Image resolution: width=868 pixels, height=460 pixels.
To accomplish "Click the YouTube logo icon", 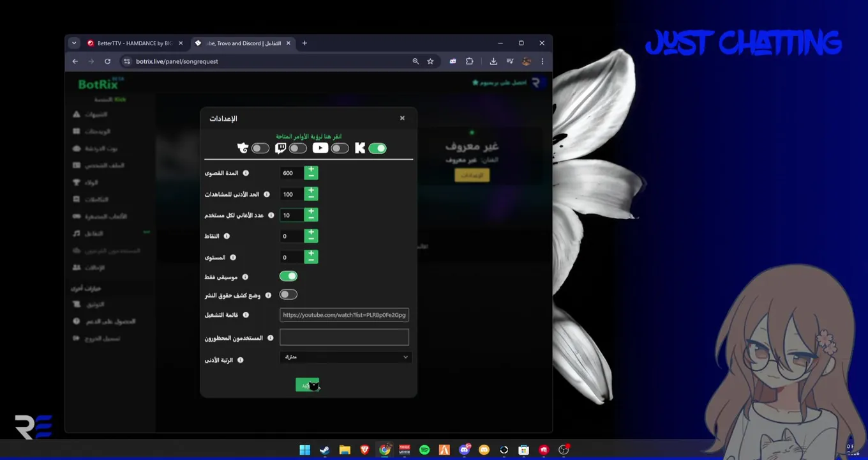I will pos(320,148).
